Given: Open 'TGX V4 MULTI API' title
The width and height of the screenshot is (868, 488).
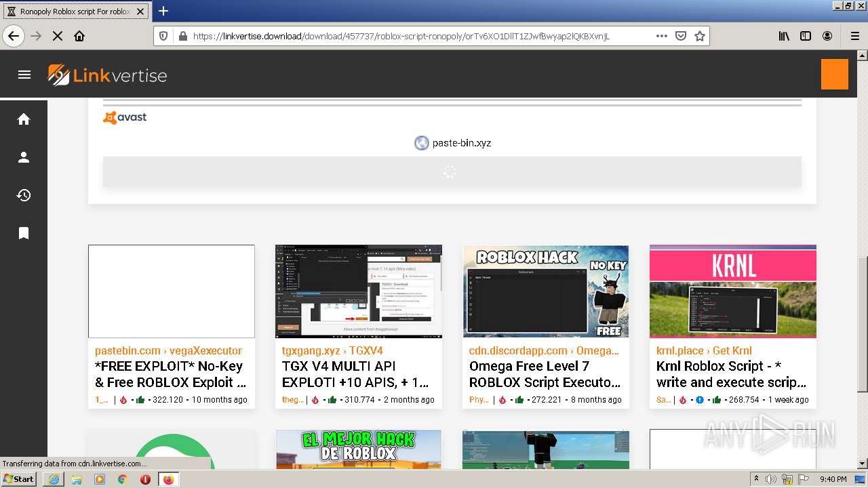Looking at the screenshot, I should tap(355, 374).
